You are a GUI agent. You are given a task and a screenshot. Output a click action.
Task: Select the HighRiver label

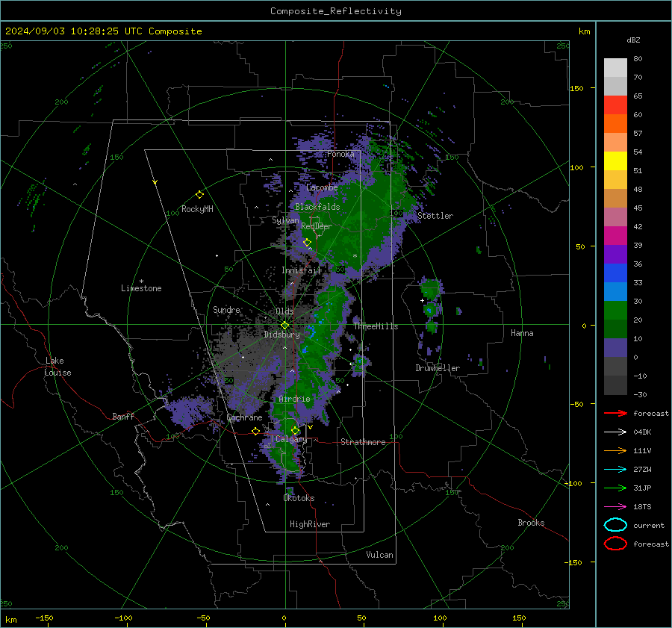309,524
